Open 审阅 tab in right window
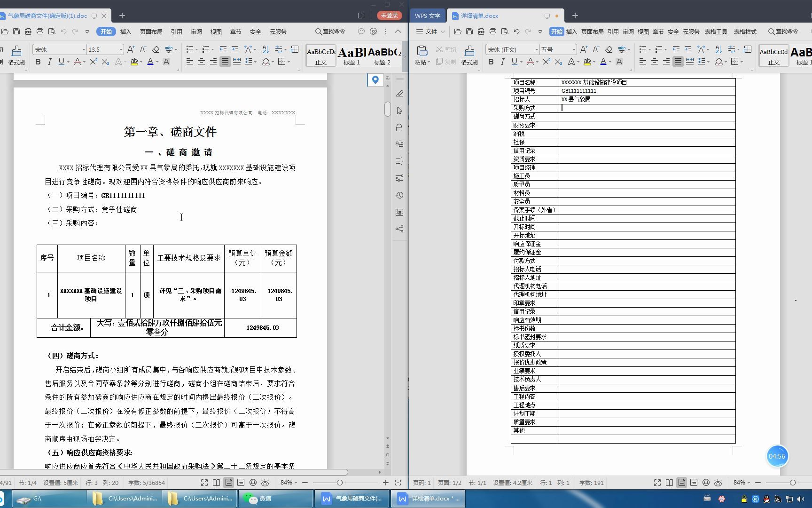The width and height of the screenshot is (812, 508). point(628,32)
